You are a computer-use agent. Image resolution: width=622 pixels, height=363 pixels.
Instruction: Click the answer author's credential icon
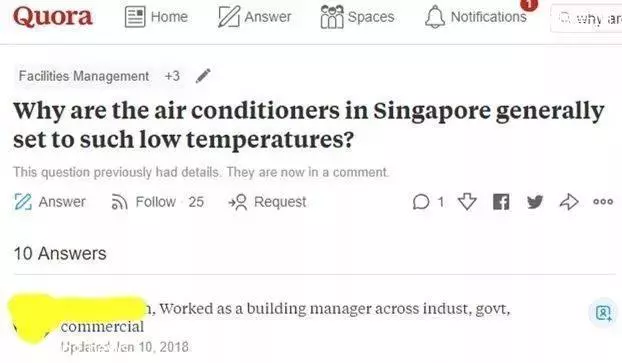pos(603,313)
